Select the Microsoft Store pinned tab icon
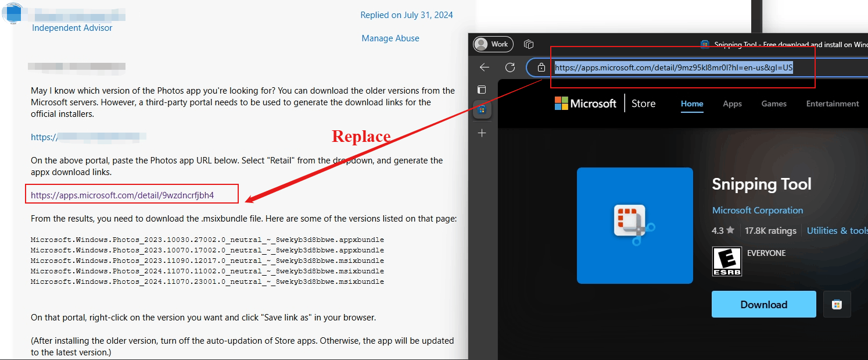The height and width of the screenshot is (360, 868). pos(482,109)
